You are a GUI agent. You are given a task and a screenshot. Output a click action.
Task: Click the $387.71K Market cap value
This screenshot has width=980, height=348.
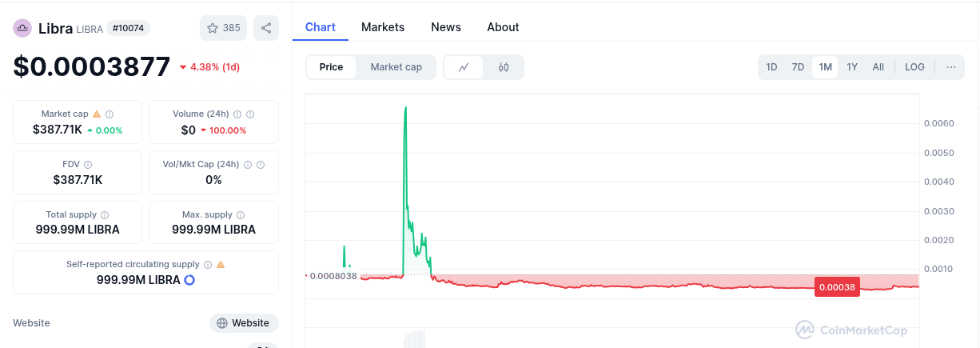click(x=58, y=130)
